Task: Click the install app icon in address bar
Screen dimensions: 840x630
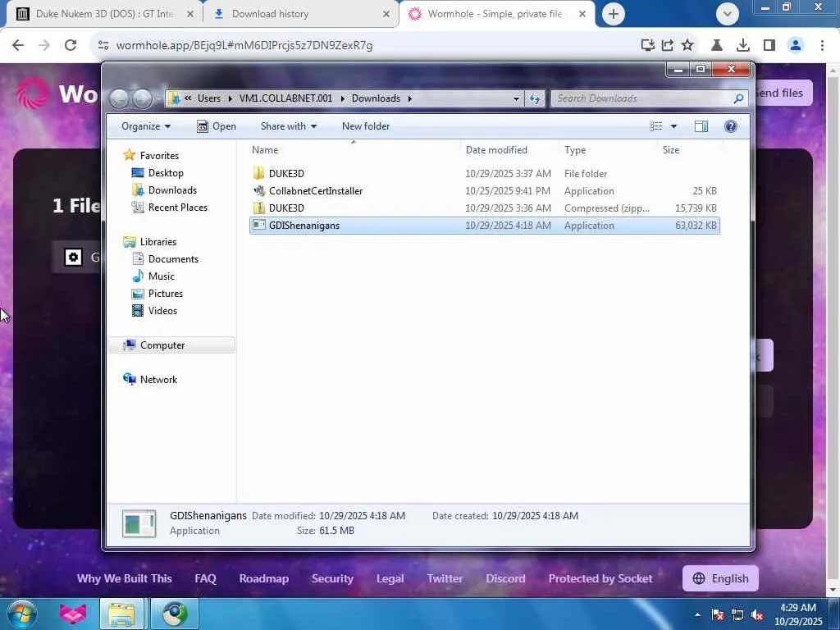Action: 648,46
